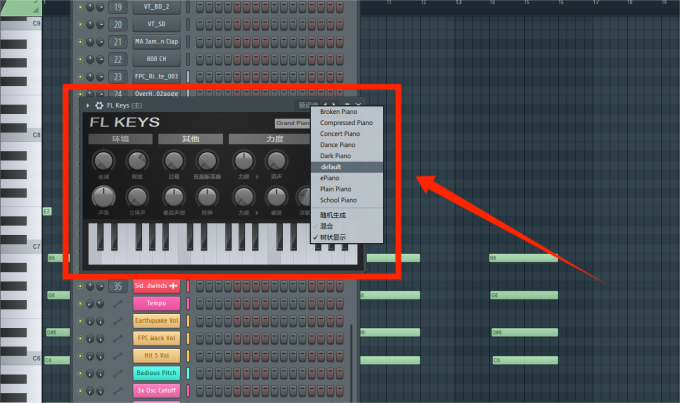This screenshot has height=403, width=680.
Task: Toggle the first step button on VT_BD_2 row
Action: 199,7
